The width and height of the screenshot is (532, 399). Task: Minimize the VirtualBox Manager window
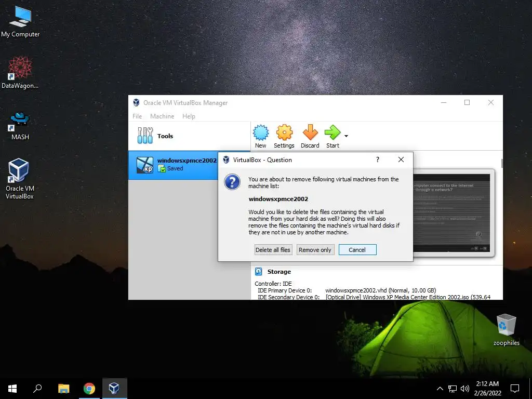pyautogui.click(x=444, y=102)
